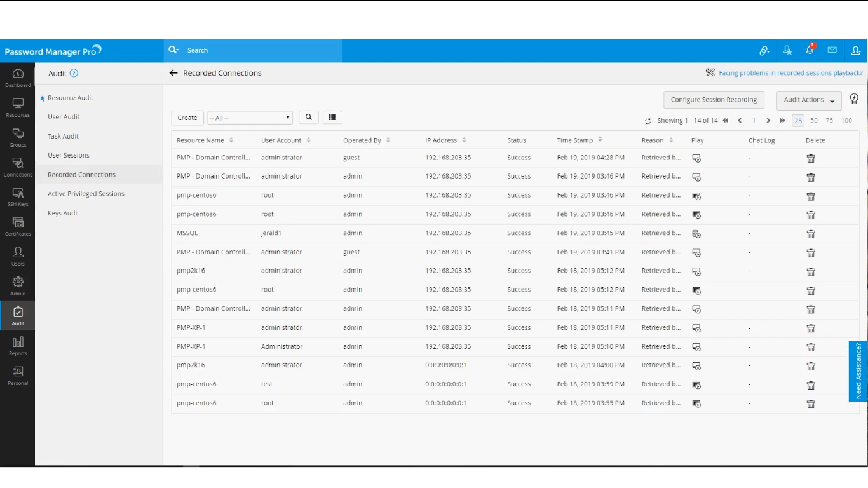Open the Dashboard from the sidebar

(18, 78)
